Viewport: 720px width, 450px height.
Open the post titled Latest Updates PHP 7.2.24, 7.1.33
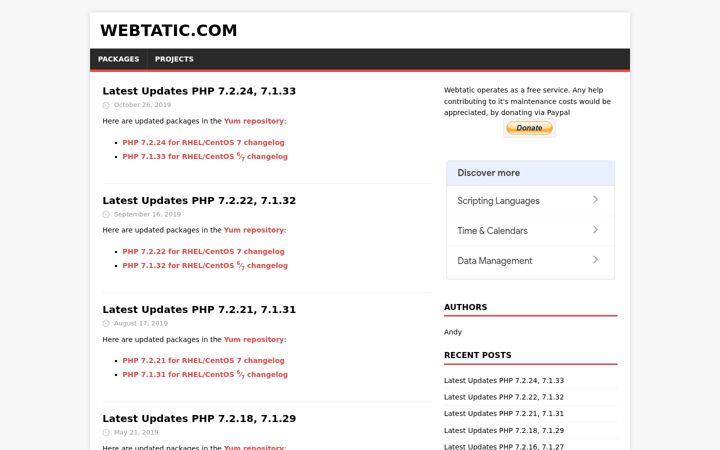(x=199, y=91)
